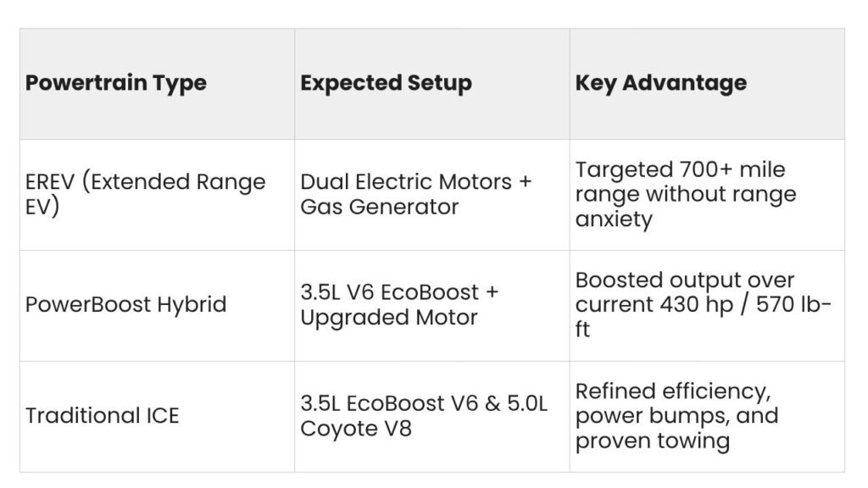
Task: Select the PowerBoost Hybrid cell
Action: [157, 306]
